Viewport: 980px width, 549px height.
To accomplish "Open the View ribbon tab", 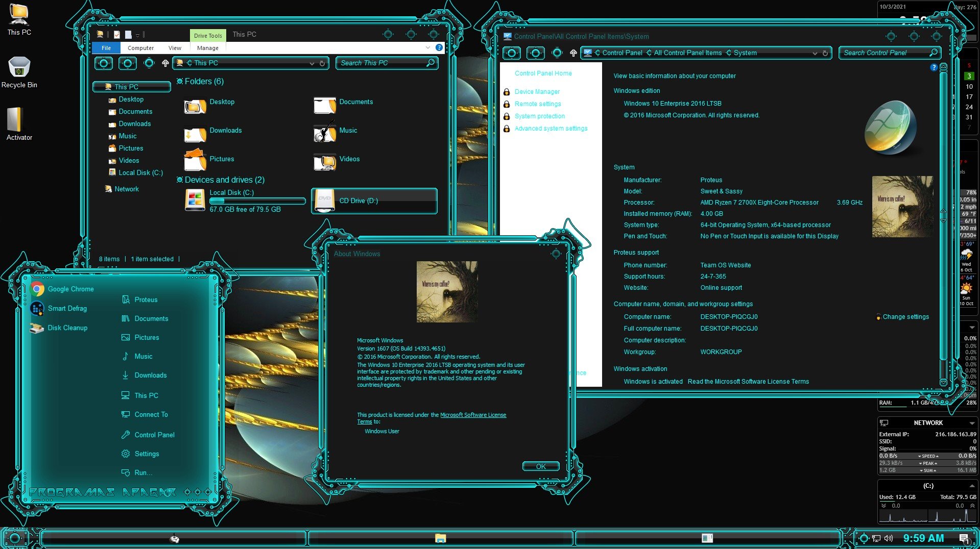I will click(x=175, y=47).
